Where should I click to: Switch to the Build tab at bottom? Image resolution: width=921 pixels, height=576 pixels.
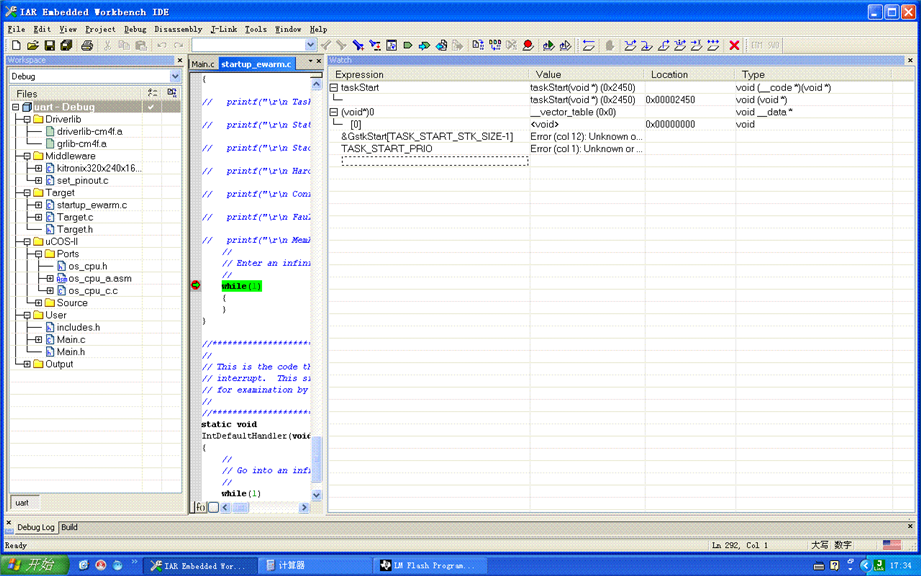click(69, 527)
